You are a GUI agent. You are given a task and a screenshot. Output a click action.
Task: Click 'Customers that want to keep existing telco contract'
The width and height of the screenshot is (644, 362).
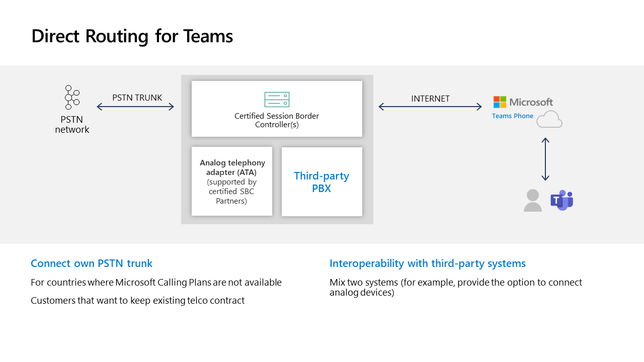click(137, 301)
